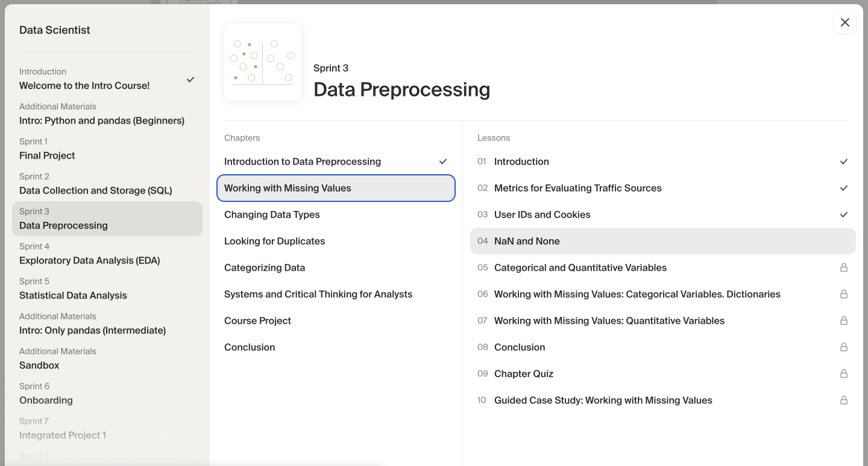
Task: Select the Looking for Duplicates chapter
Action: [274, 241]
